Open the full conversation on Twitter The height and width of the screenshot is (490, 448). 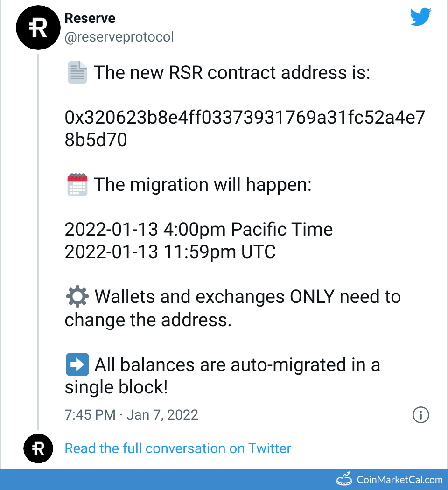(x=177, y=448)
